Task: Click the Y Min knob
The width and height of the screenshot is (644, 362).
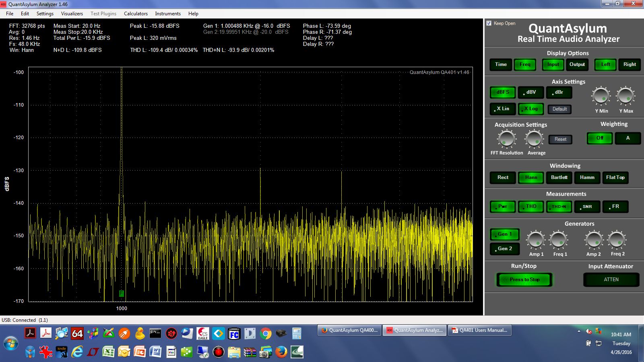Action: [601, 96]
